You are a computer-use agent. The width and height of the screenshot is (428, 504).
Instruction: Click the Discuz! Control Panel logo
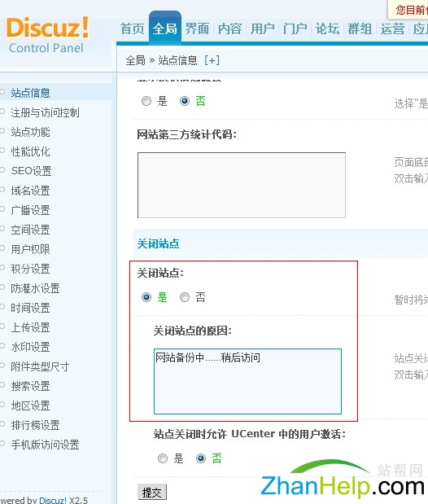pos(47,35)
